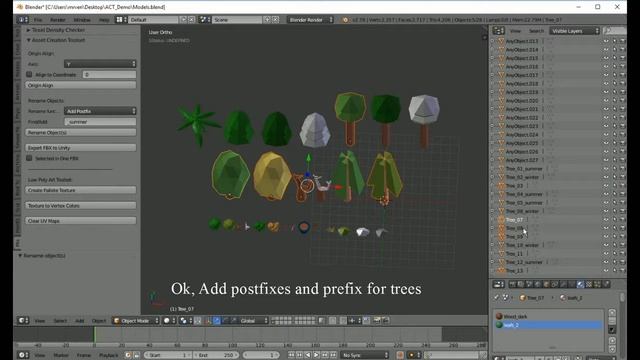Toggle visibility eye for AnyObject.020
The height and width of the screenshot is (360, 640).
click(606, 101)
